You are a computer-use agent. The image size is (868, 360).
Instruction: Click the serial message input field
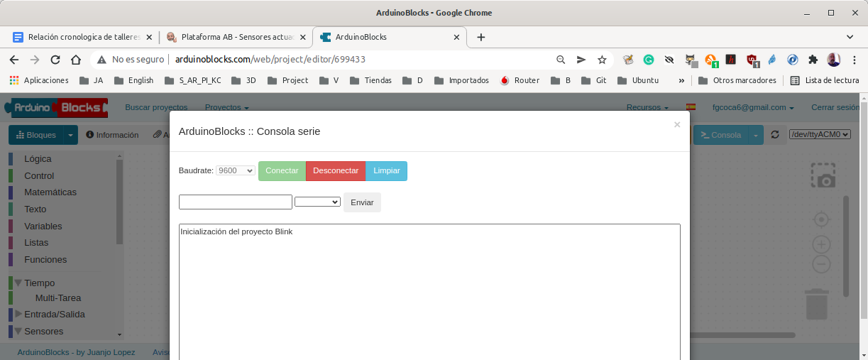pyautogui.click(x=236, y=202)
